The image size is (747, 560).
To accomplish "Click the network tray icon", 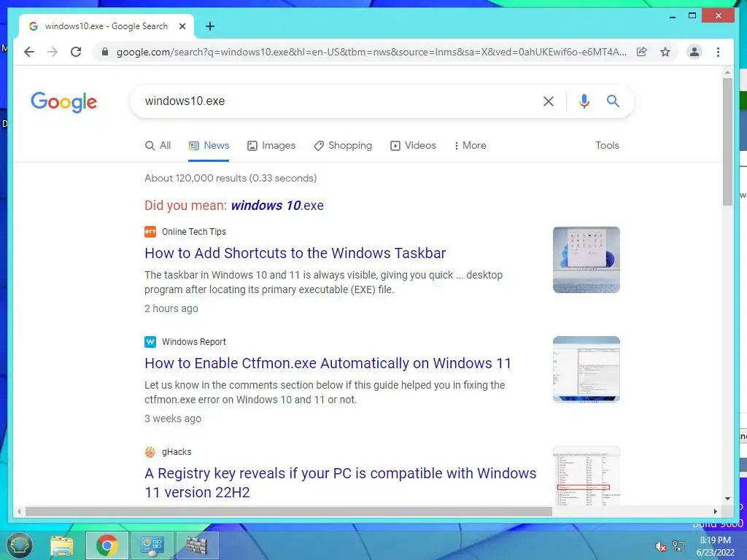I will tap(678, 546).
